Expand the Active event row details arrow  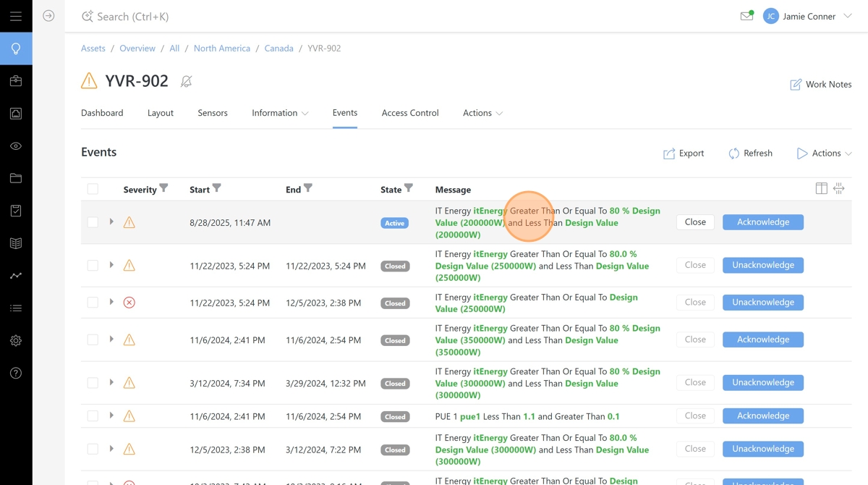tap(111, 222)
